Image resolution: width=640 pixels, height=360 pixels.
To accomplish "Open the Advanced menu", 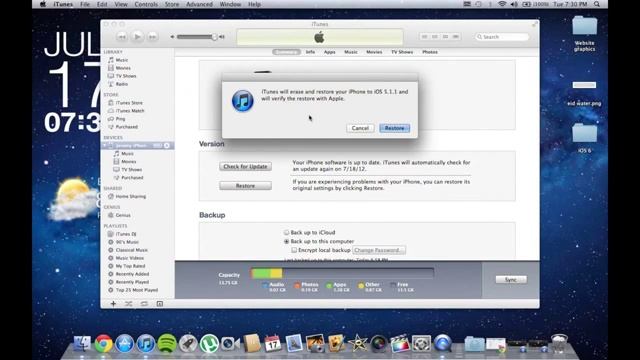I will pos(199,4).
